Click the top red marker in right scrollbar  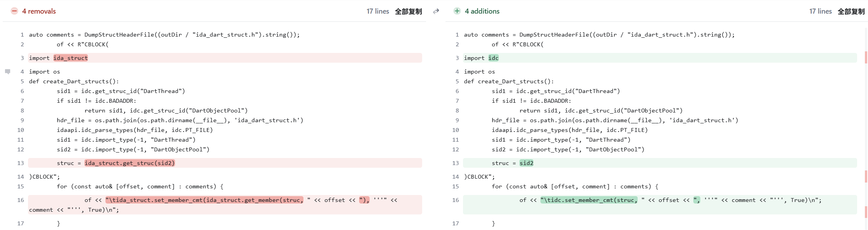[866, 58]
